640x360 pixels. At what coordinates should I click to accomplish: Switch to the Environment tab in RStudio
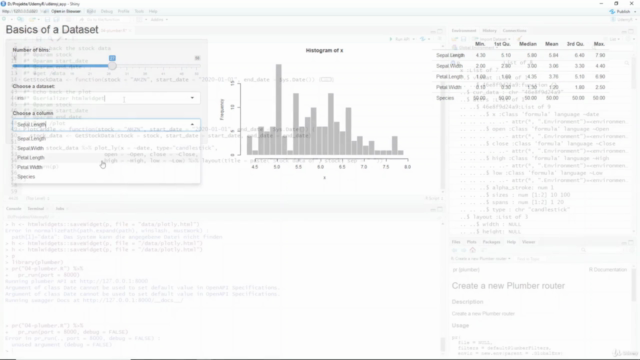pyautogui.click(x=464, y=31)
